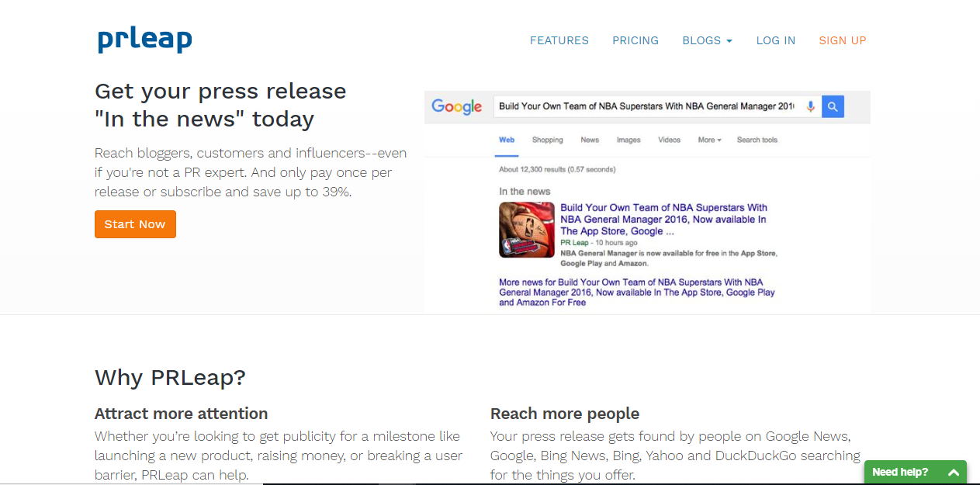Expand the Need help? chevron
This screenshot has height=485, width=980.
point(954,472)
